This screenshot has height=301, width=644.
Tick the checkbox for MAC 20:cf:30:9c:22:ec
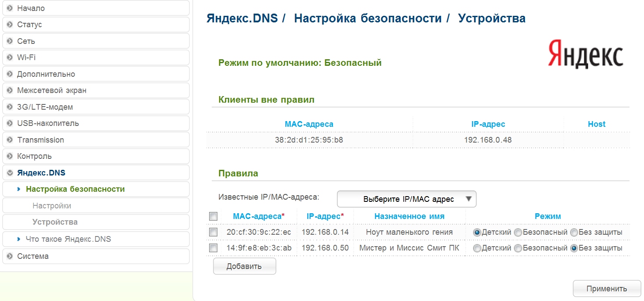[213, 232]
